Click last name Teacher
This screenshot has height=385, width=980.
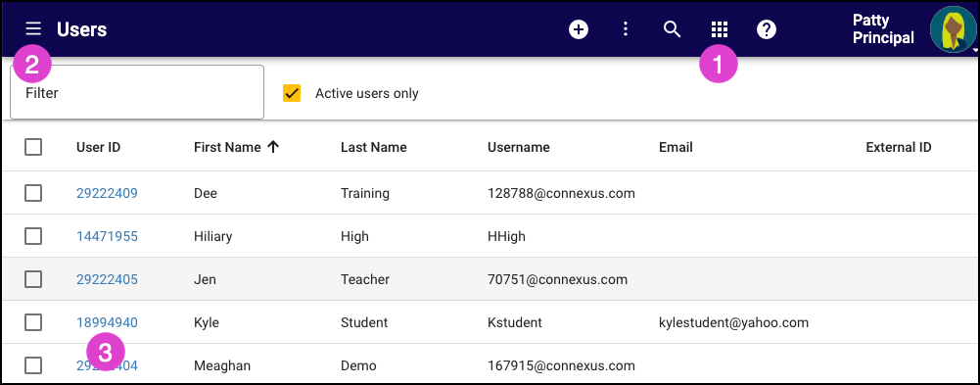pyautogui.click(x=365, y=279)
